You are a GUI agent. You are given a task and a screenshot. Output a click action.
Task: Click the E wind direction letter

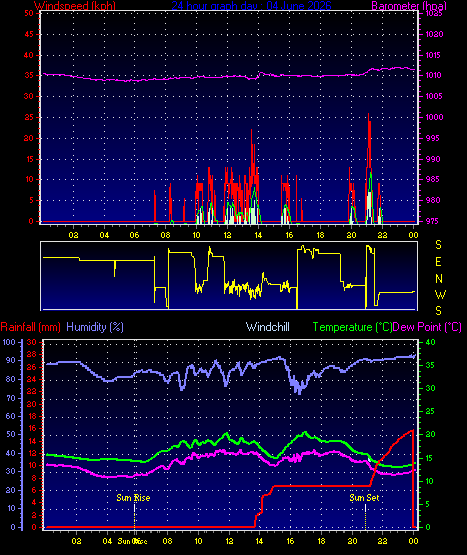pos(438,262)
